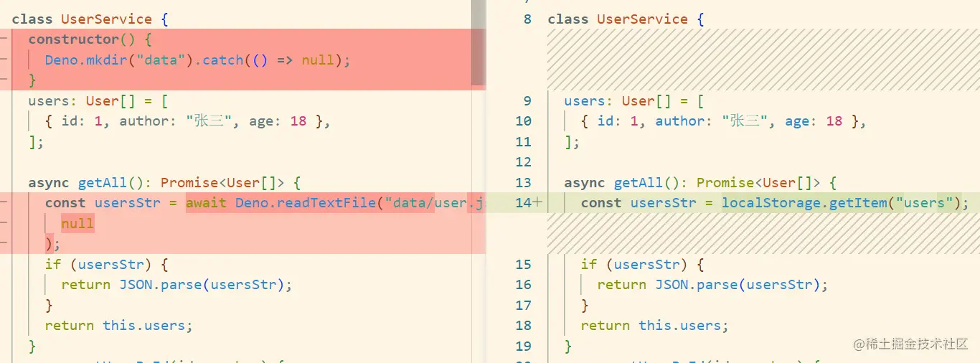980x363 pixels.
Task: Click the minus marker beside the removed ");" line
Action: point(5,244)
